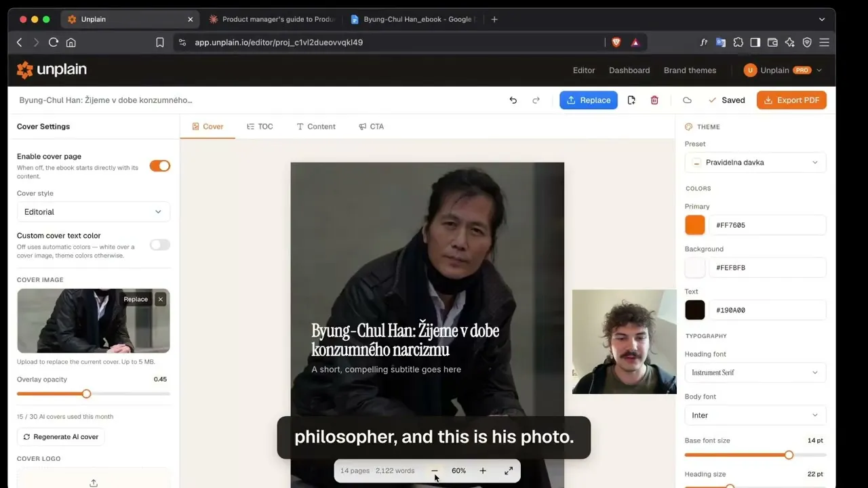Reload the browser page
This screenshot has height=488, width=868.
[54, 42]
